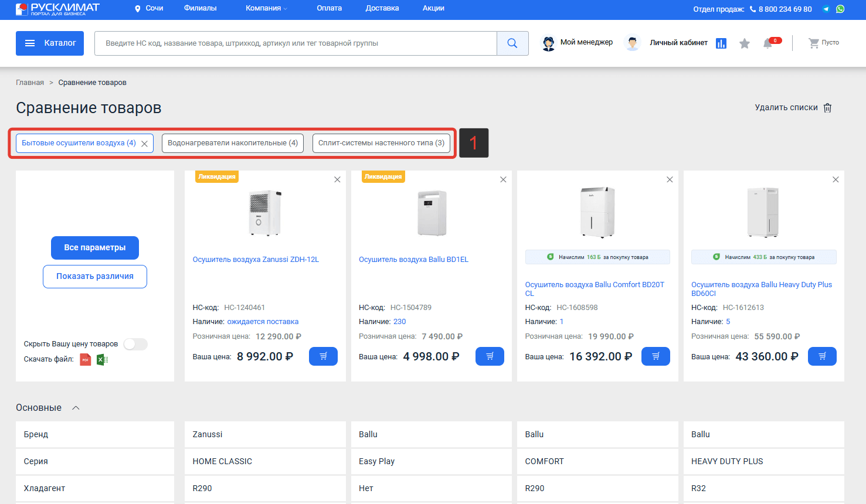This screenshot has width=866, height=504.
Task: Add Ballu Comfort BD20T CL to cart
Action: pyautogui.click(x=656, y=356)
